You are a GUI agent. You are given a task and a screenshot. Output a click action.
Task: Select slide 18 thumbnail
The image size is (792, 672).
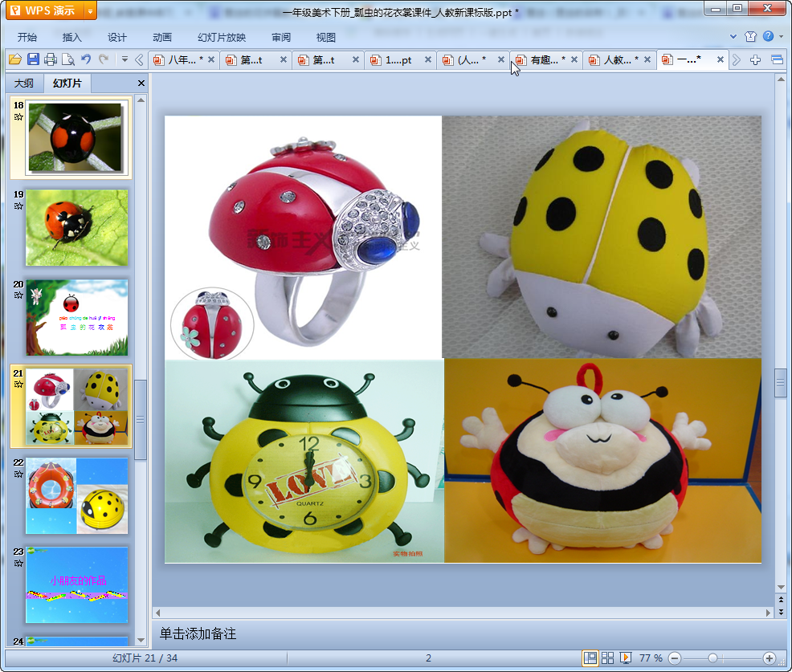[x=76, y=138]
